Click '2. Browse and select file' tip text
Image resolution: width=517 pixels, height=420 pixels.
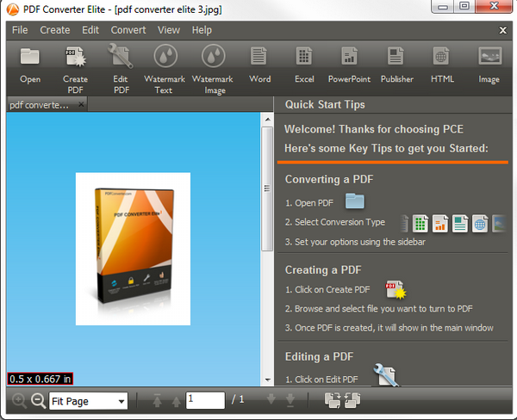378,309
